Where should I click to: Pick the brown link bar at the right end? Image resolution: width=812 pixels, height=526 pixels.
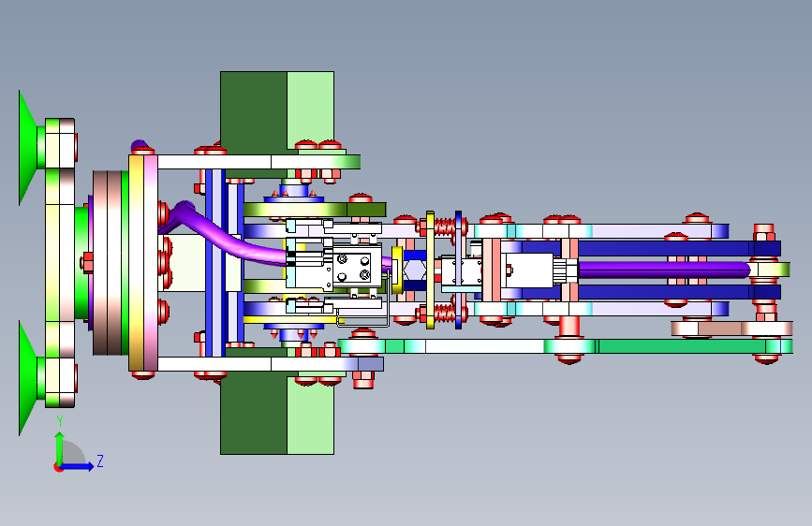(731, 329)
